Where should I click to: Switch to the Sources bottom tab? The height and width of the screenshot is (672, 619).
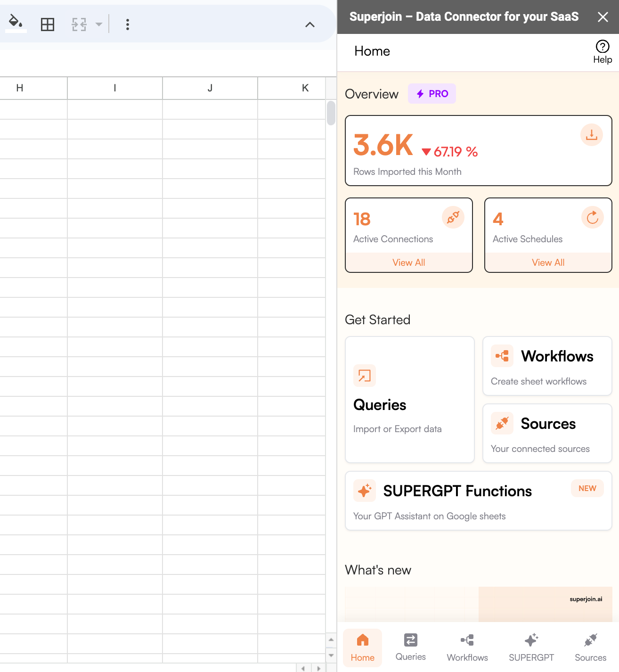click(591, 648)
